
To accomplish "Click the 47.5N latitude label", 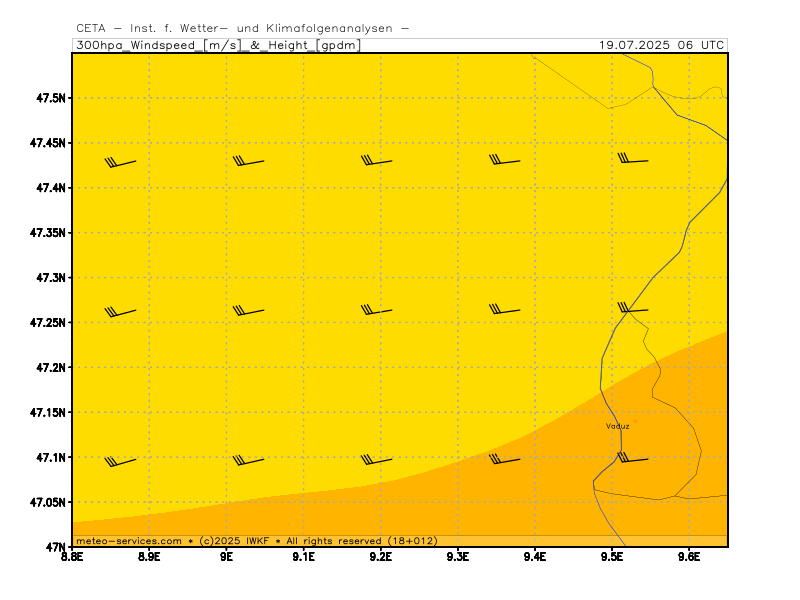I will [51, 98].
